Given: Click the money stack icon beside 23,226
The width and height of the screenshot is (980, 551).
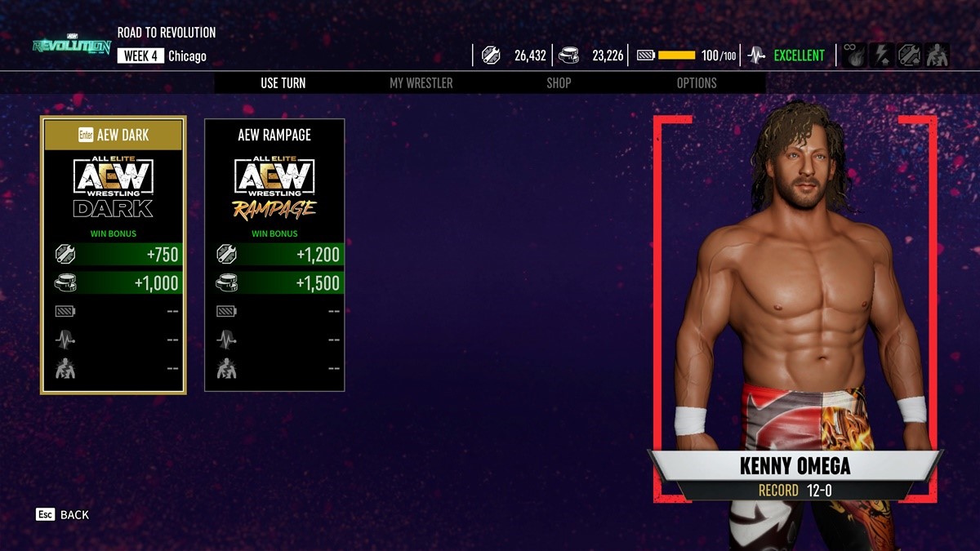Looking at the screenshot, I should (x=569, y=56).
